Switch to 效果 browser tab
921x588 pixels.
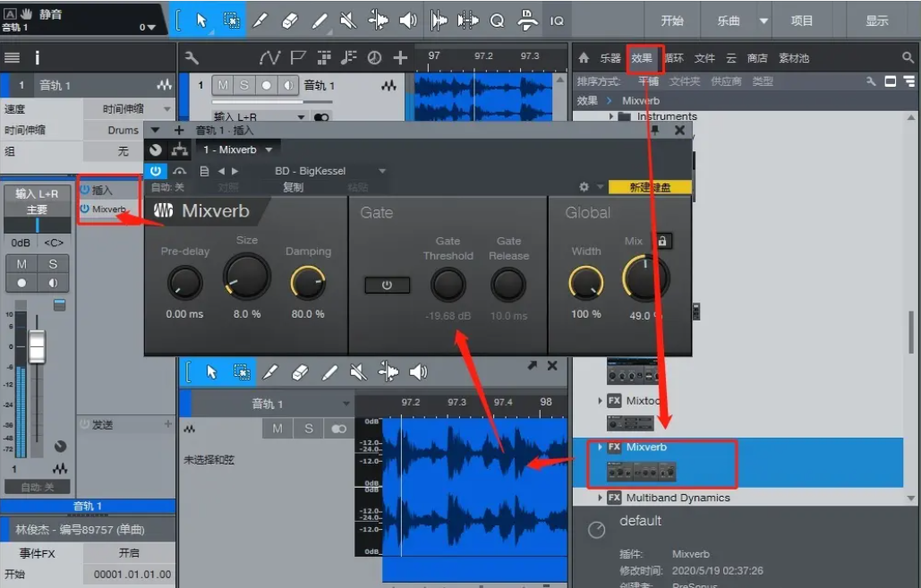tap(642, 57)
